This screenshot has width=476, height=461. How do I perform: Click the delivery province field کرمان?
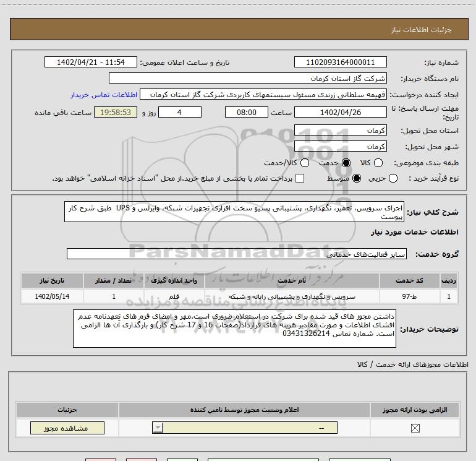click(x=340, y=131)
